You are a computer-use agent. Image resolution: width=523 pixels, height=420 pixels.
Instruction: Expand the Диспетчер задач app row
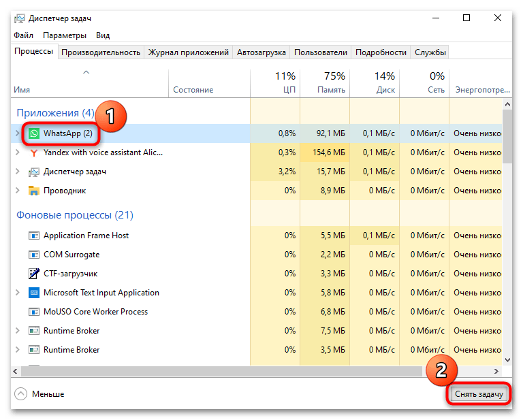pyautogui.click(x=17, y=172)
